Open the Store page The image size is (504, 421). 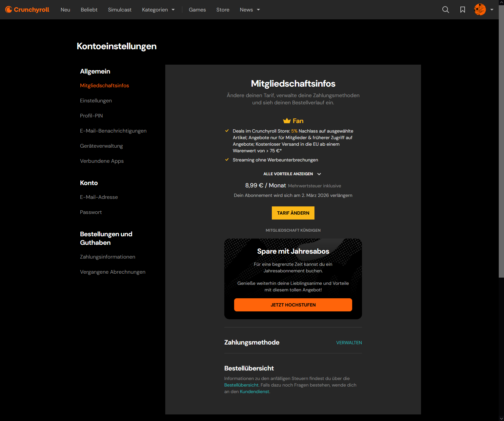pos(223,10)
